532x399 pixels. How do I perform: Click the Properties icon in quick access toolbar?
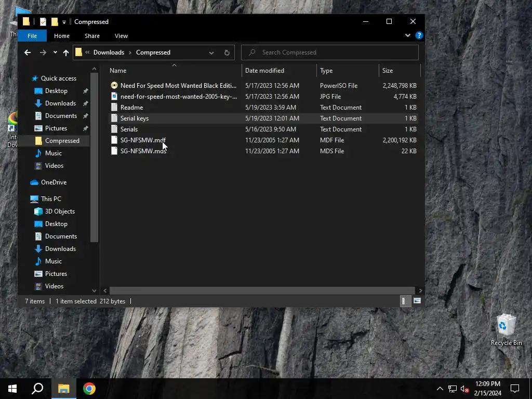(43, 22)
